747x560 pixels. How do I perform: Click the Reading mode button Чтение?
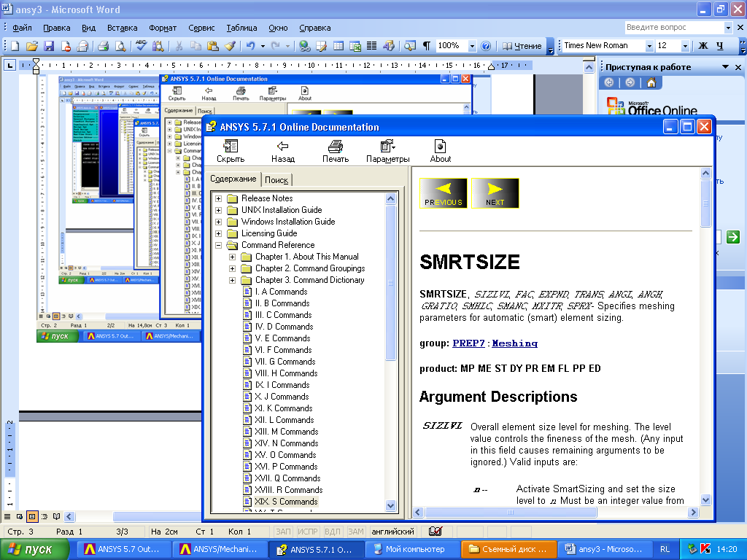522,46
